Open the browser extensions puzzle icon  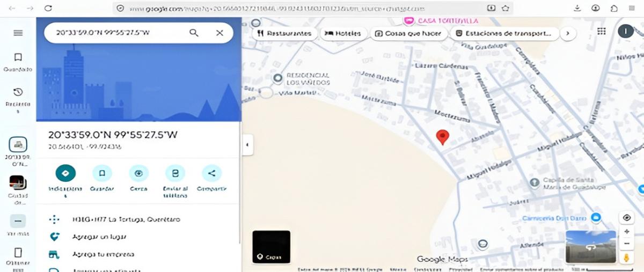click(614, 8)
